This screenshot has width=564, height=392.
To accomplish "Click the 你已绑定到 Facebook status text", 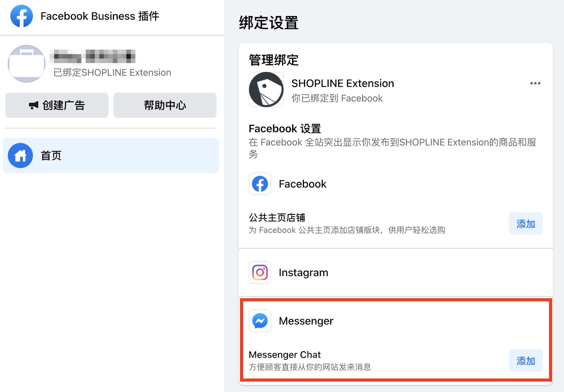I will coord(337,98).
